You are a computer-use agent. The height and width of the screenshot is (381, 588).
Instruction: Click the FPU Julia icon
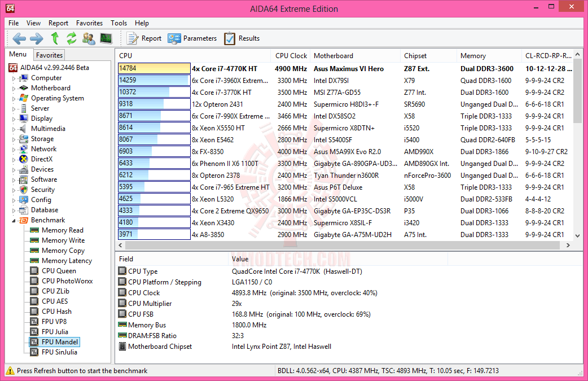(34, 331)
